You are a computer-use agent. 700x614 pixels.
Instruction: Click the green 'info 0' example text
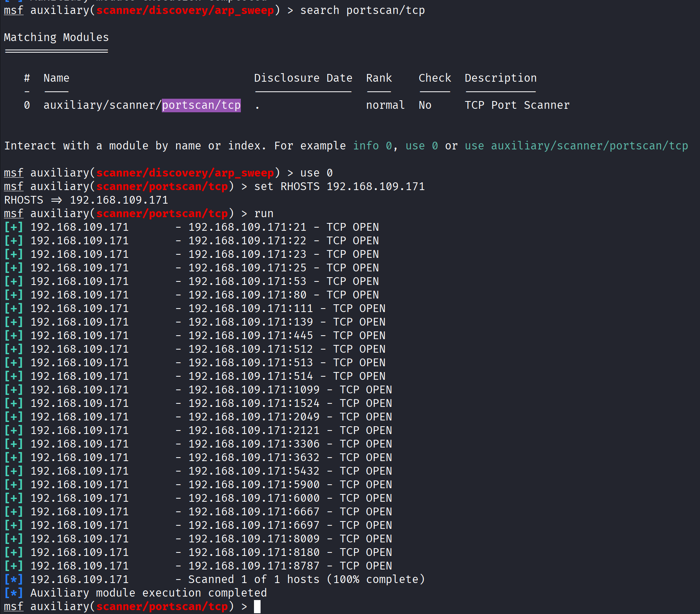click(x=372, y=146)
